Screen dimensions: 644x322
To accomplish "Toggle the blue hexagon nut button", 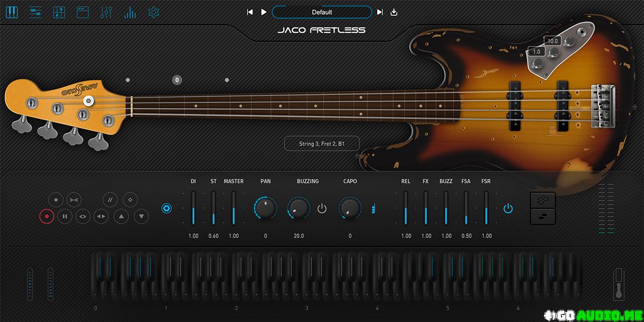I will (167, 208).
